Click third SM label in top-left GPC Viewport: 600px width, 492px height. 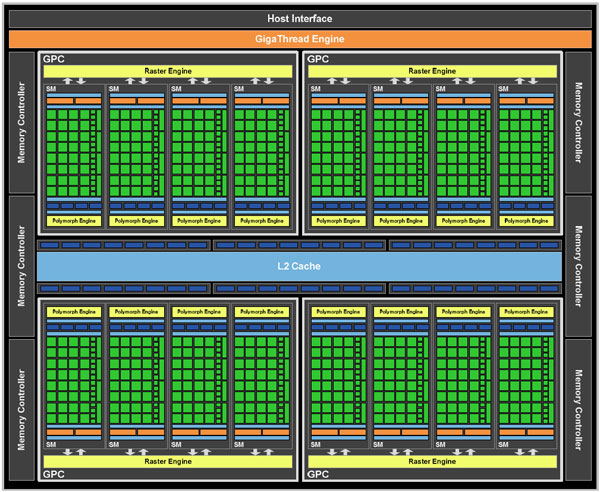[x=176, y=89]
